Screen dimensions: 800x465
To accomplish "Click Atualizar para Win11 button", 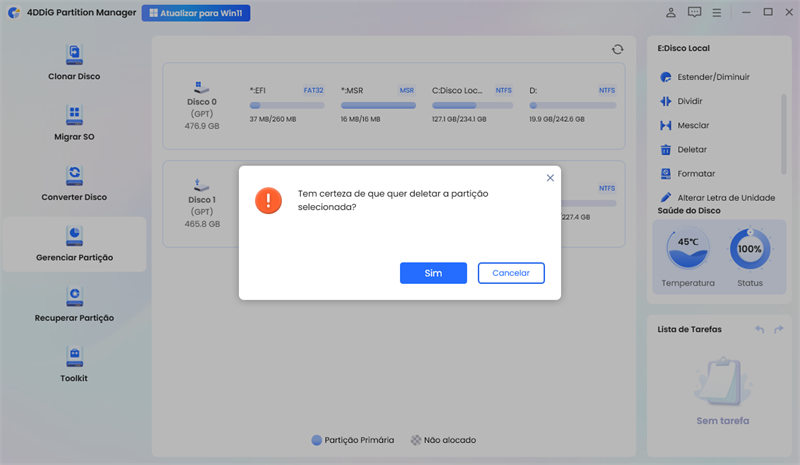I will 195,13.
